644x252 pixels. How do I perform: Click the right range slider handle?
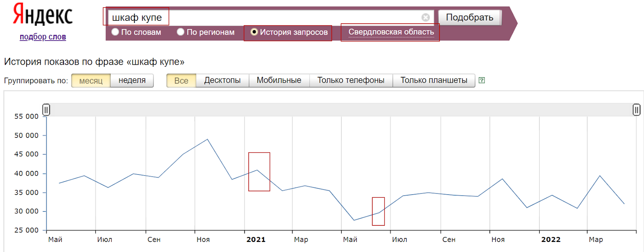point(636,109)
